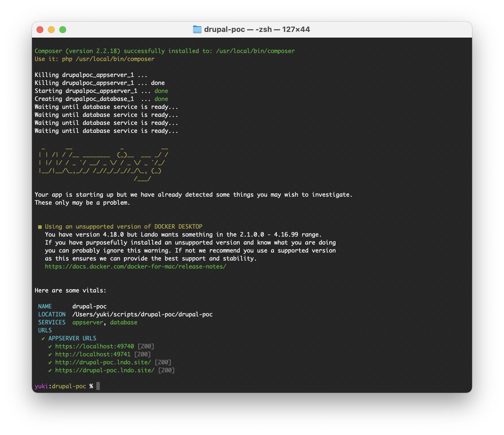Open http://drupal-poc.lndo.site/ link
Viewport: 504px width, 435px height.
pos(103,362)
